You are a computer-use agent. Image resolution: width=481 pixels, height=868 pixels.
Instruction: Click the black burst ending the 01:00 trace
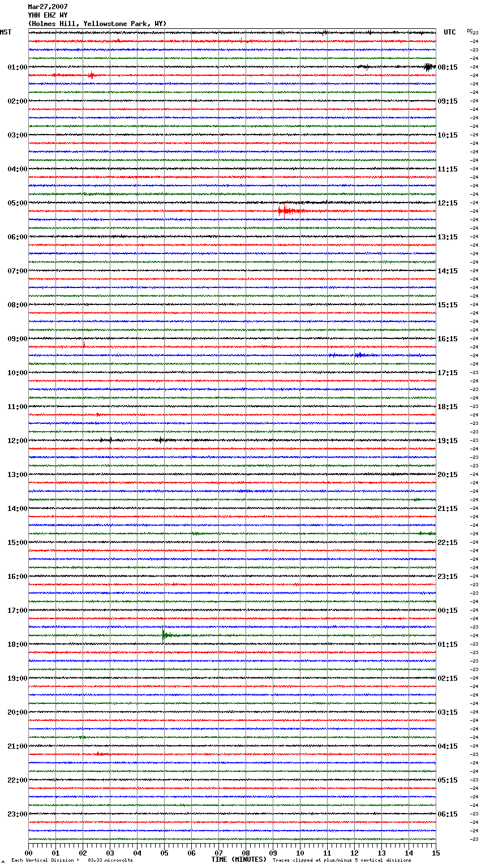pos(430,67)
